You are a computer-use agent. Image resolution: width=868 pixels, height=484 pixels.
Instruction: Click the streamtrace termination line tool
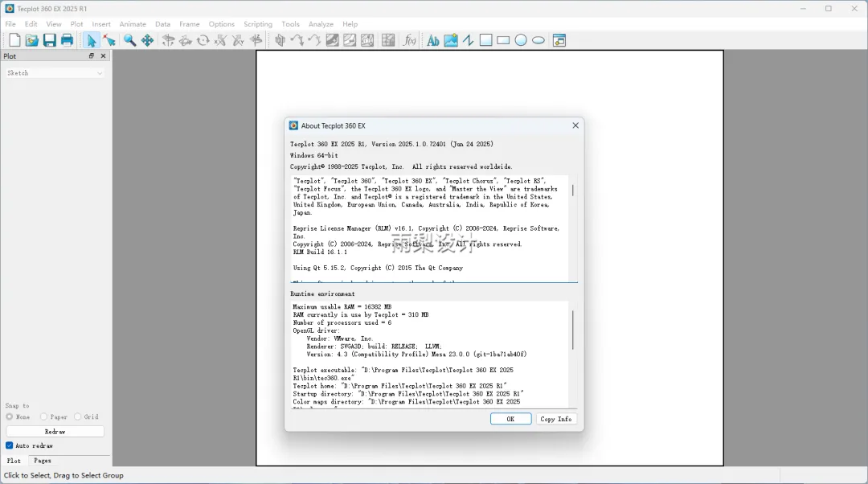pyautogui.click(x=314, y=40)
